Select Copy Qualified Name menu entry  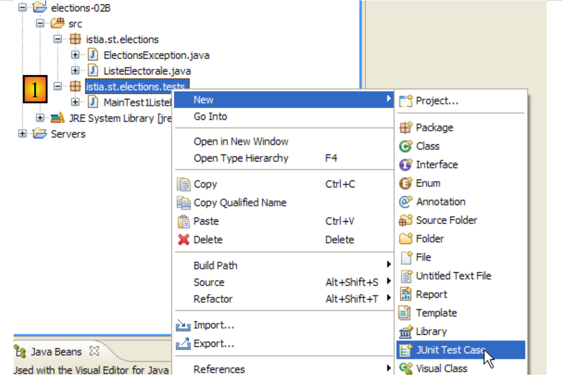(240, 203)
